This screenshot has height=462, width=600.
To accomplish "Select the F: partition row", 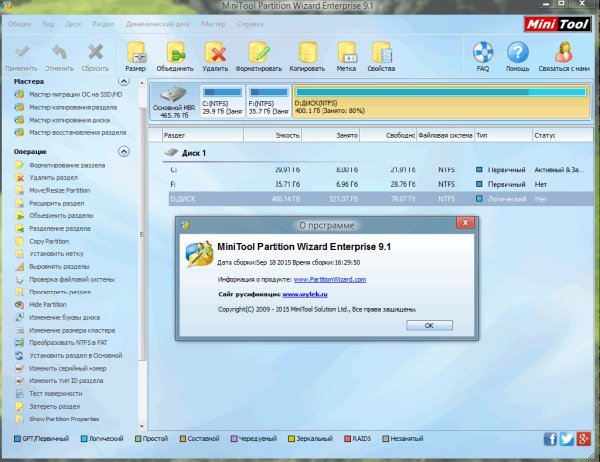I will [381, 184].
